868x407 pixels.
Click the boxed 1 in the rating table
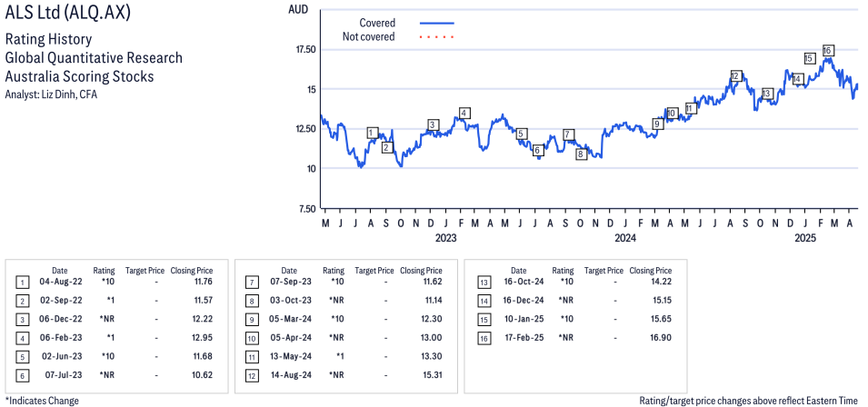click(22, 283)
